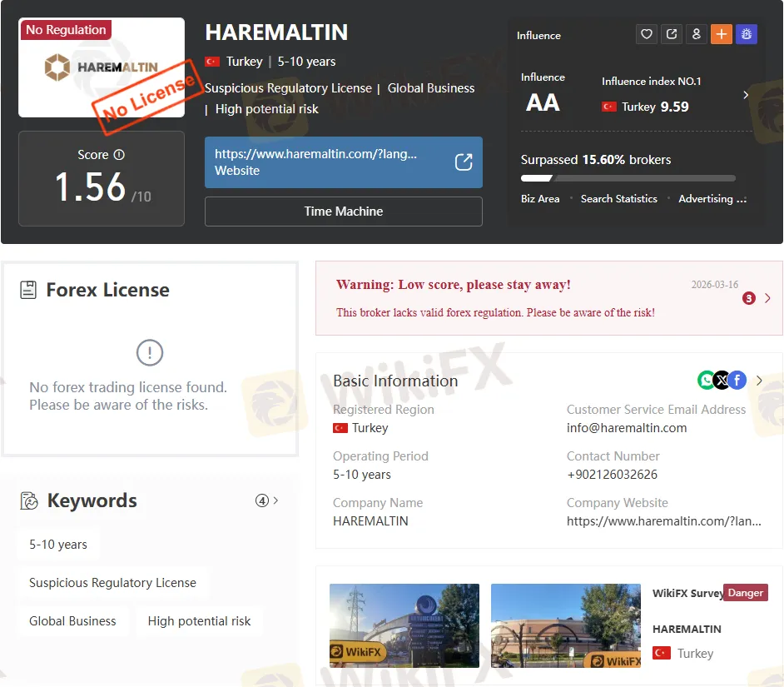Click Company Name HAREMALTIN value
This screenshot has width=784, height=687.
pos(370,521)
